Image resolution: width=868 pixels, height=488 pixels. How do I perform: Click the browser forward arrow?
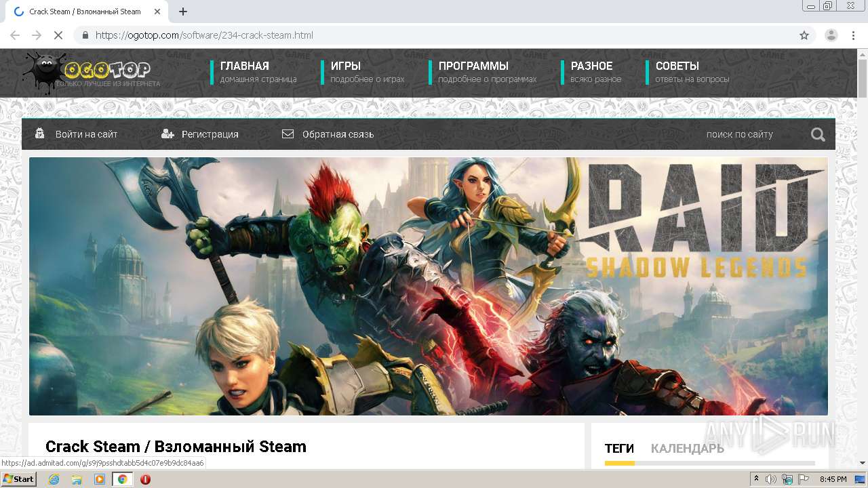37,35
